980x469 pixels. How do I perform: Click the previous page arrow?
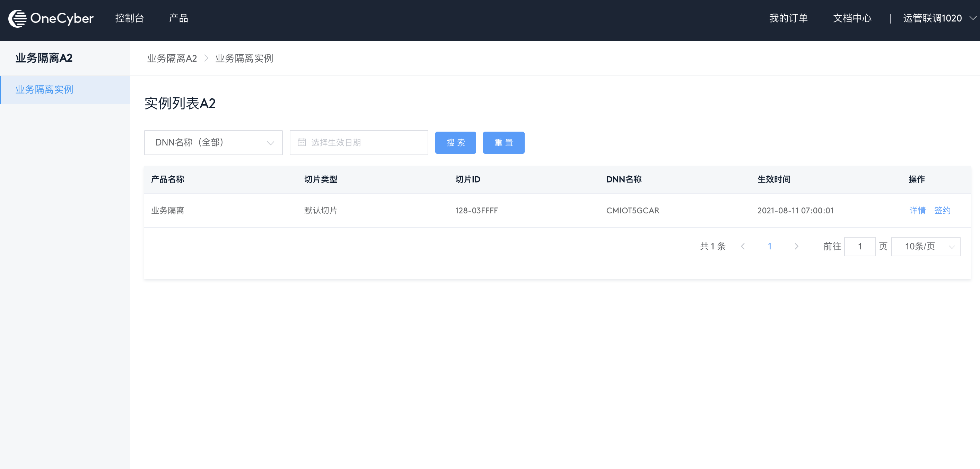(743, 247)
